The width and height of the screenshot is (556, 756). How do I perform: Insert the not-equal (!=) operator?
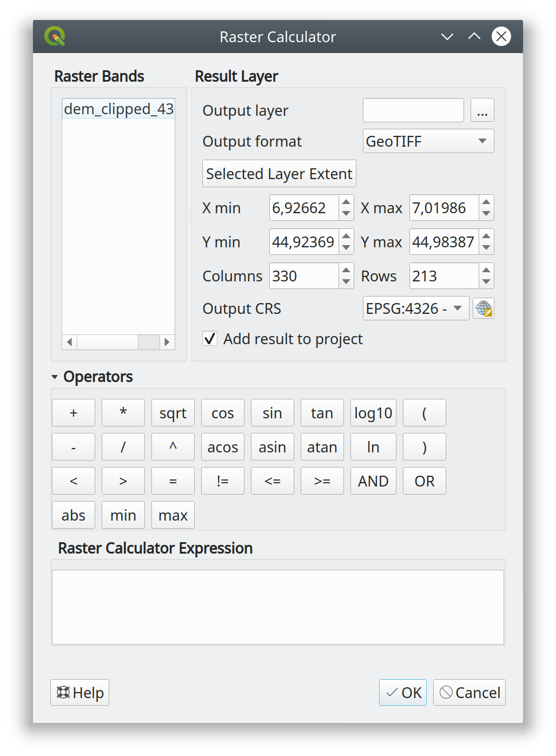[222, 482]
